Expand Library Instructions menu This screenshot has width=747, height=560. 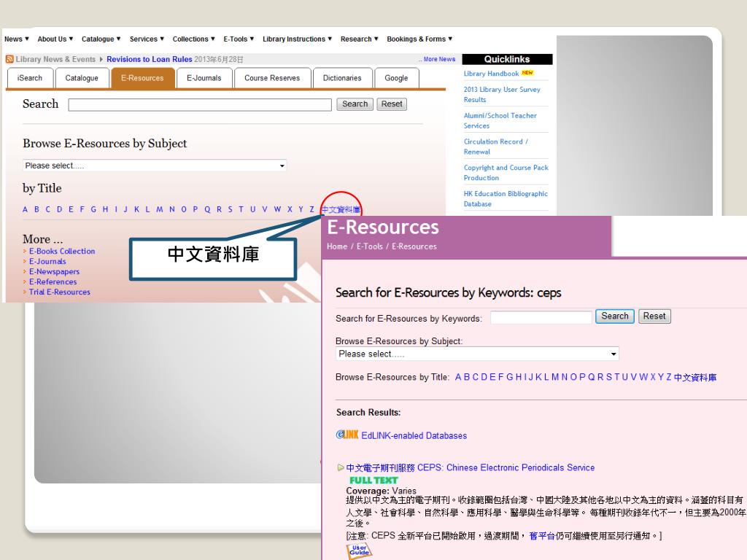[x=298, y=39]
